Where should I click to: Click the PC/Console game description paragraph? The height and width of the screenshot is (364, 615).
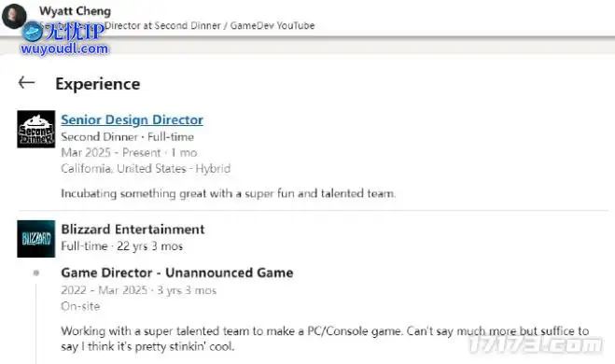click(x=325, y=339)
